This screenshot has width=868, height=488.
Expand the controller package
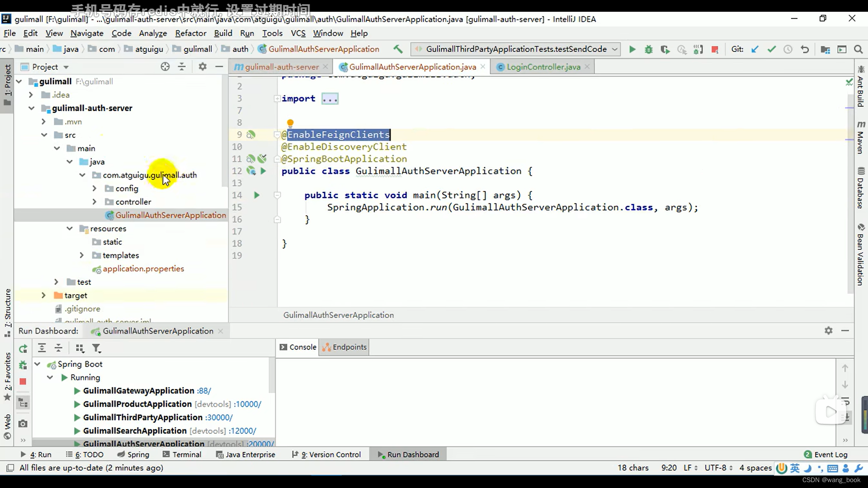(x=94, y=202)
